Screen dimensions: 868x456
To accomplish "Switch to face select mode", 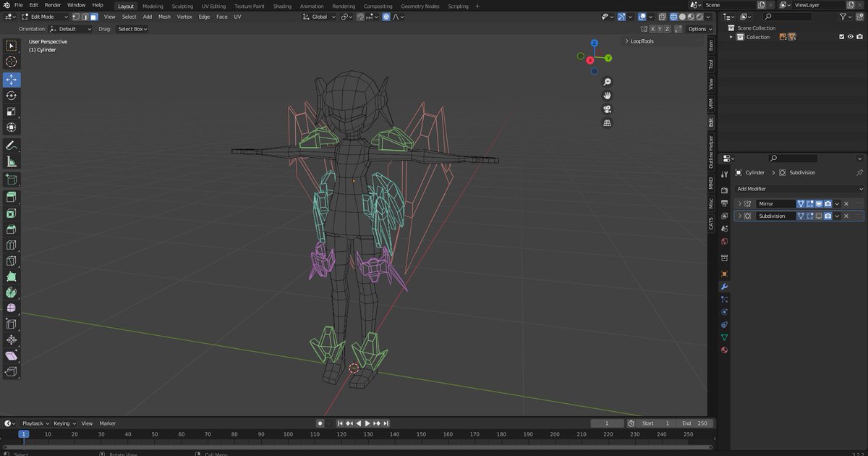I will tap(93, 17).
